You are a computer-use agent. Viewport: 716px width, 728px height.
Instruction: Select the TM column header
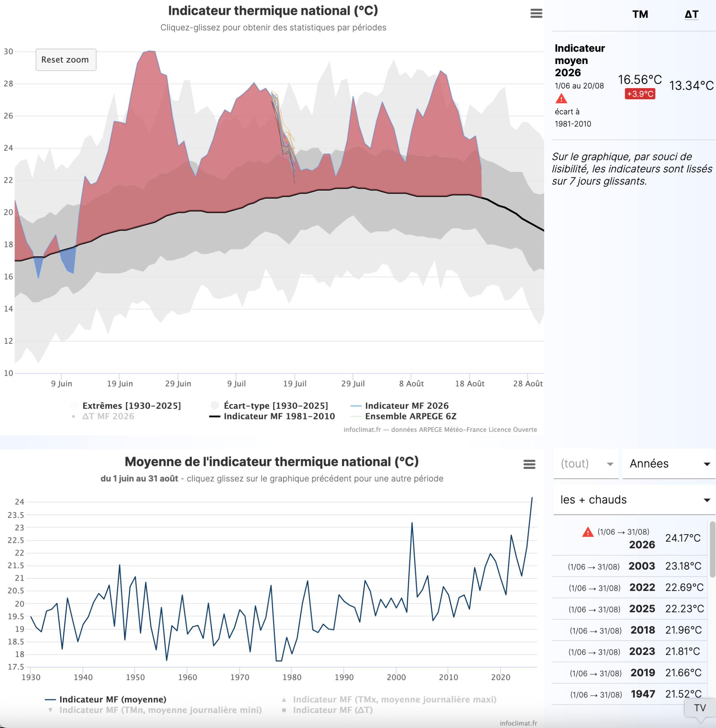point(640,14)
